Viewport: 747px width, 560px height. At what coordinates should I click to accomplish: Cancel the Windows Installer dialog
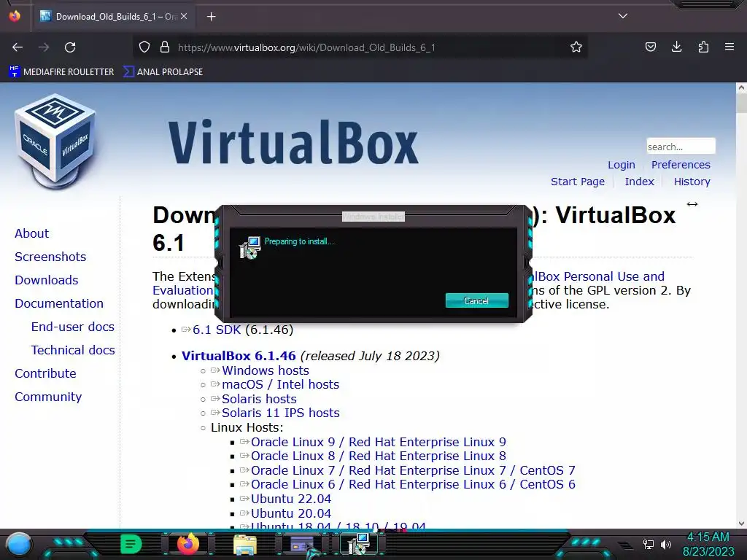(x=476, y=300)
